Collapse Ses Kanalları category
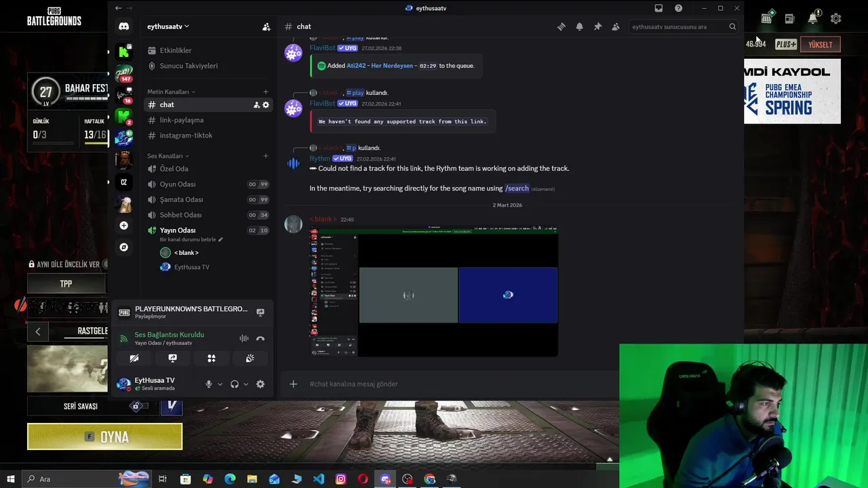This screenshot has width=868, height=488. click(168, 156)
